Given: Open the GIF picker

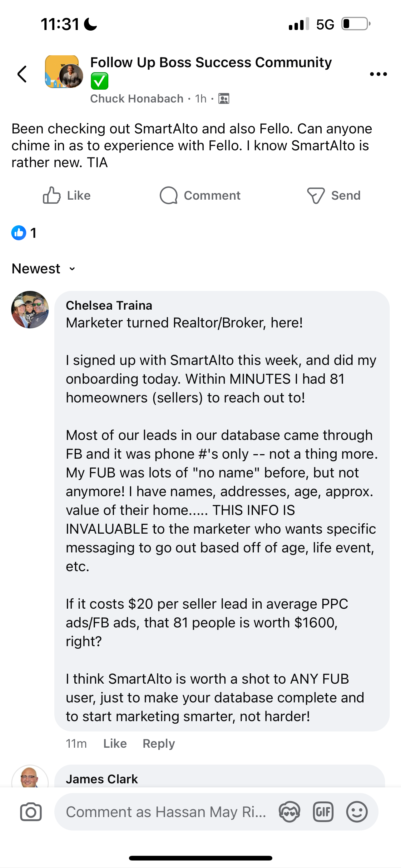Looking at the screenshot, I should pyautogui.click(x=323, y=812).
